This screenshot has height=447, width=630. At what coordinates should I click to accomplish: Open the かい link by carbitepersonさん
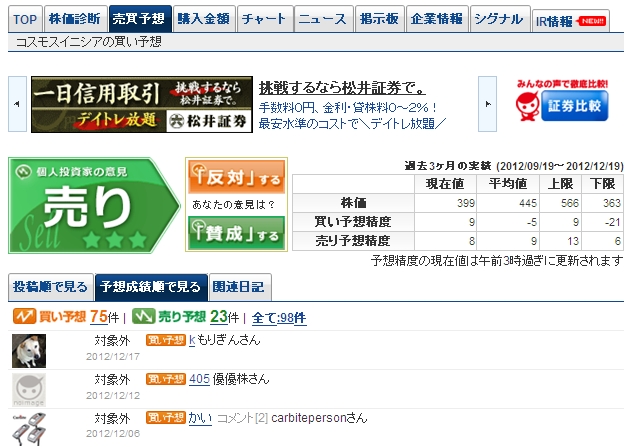click(x=200, y=418)
